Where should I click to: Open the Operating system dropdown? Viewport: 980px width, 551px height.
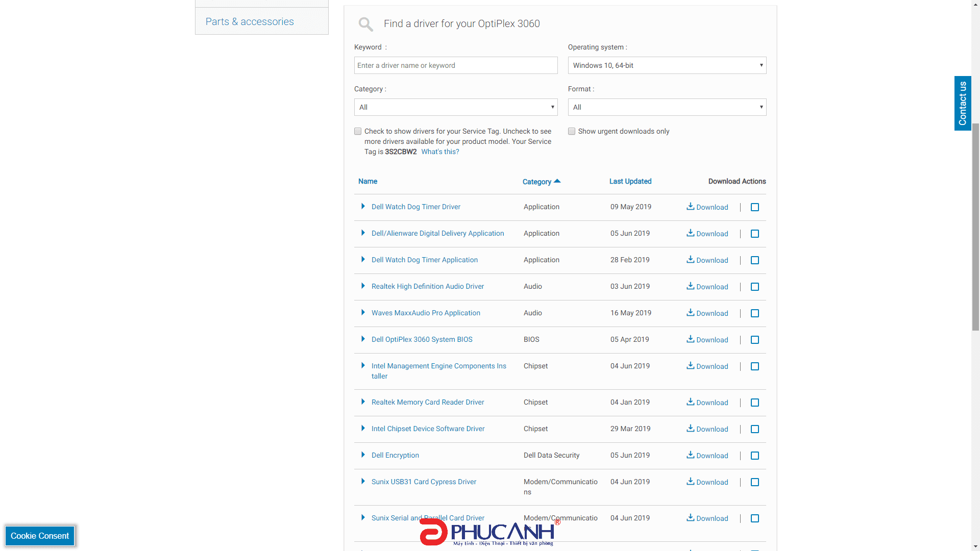[667, 65]
